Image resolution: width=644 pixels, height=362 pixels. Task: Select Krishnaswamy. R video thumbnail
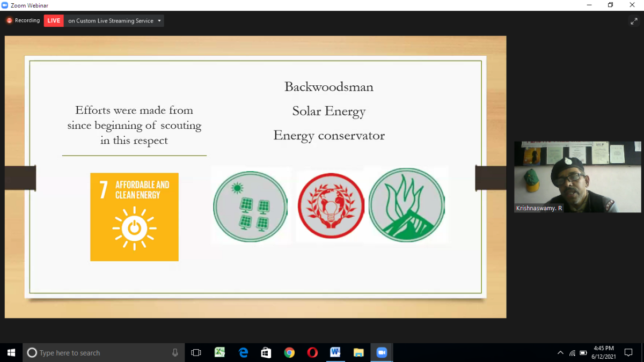577,177
